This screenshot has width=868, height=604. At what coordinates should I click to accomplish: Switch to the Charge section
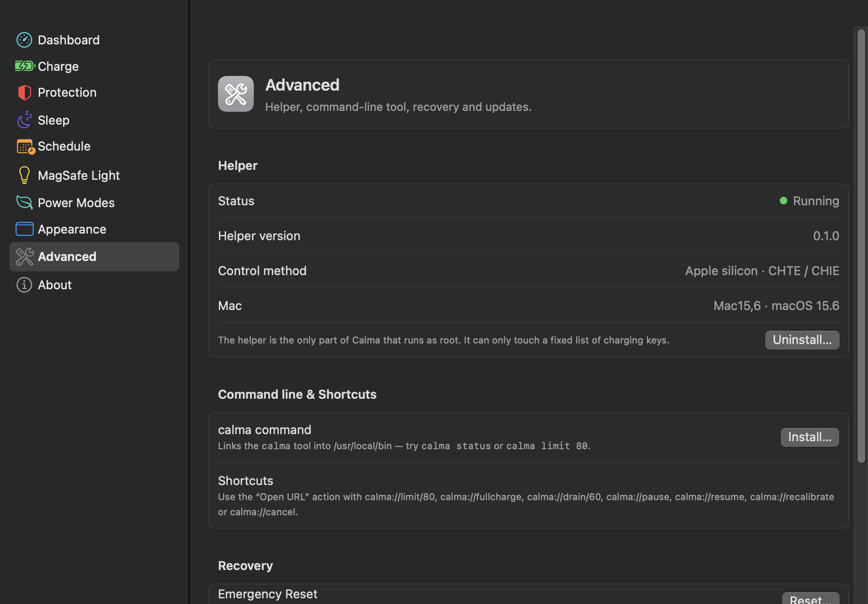[x=94, y=66]
